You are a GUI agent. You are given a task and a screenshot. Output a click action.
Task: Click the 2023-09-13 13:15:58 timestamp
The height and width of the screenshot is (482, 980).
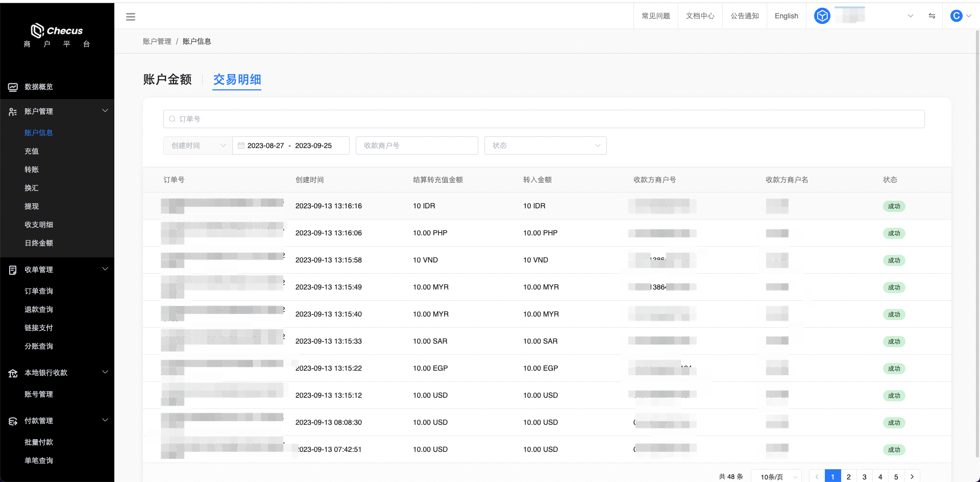[x=328, y=260]
